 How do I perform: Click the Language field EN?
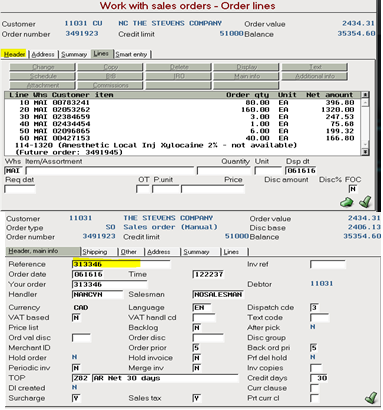tap(202, 307)
